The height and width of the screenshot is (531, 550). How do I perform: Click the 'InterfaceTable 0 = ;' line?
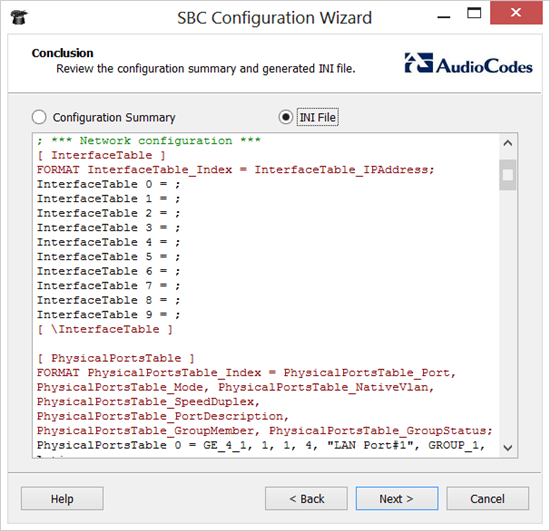(109, 184)
